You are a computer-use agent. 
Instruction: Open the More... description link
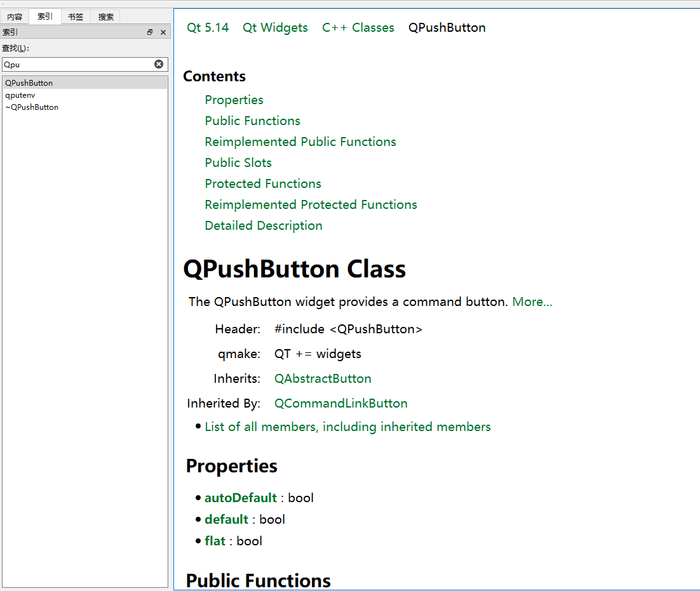532,302
